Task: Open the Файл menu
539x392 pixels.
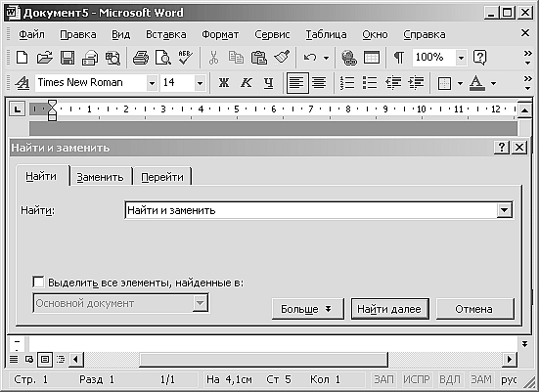Action: pyautogui.click(x=31, y=34)
